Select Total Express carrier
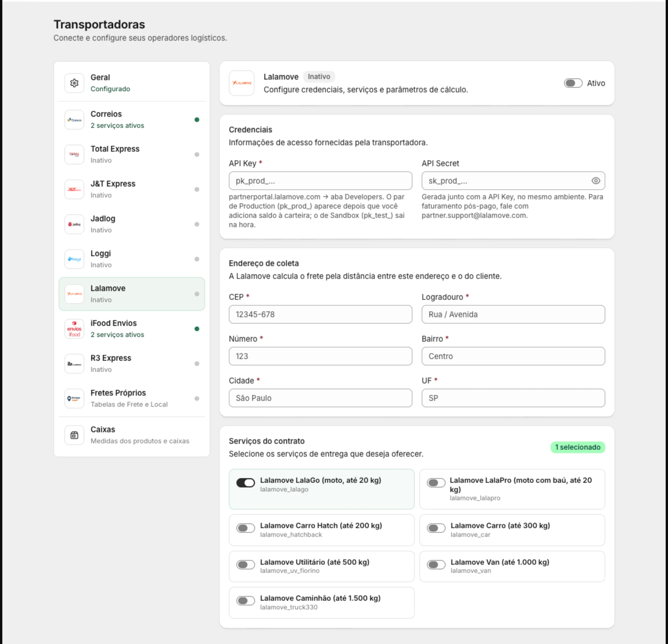The width and height of the screenshot is (668, 644). (132, 155)
